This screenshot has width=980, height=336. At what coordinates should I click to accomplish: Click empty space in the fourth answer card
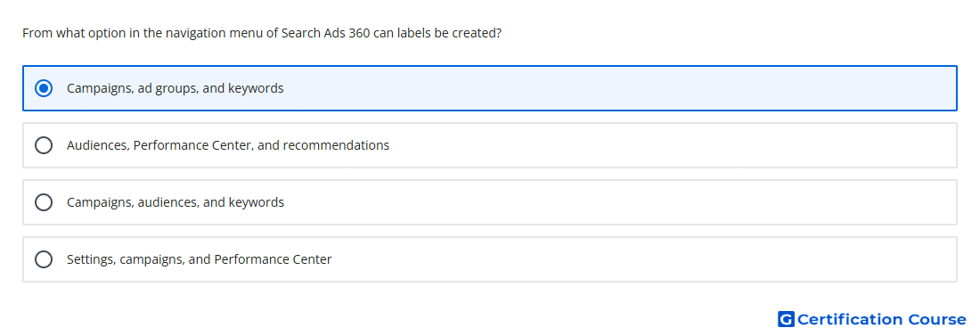pyautogui.click(x=644, y=259)
